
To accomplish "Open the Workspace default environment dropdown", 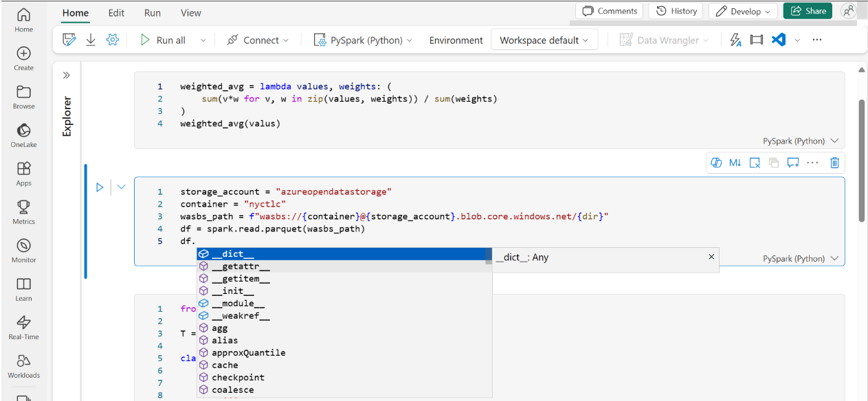I will pos(544,41).
